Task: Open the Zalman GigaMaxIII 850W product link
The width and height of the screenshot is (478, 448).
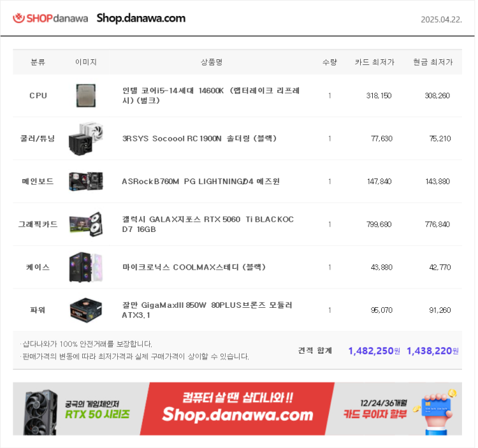Action: click(207, 310)
